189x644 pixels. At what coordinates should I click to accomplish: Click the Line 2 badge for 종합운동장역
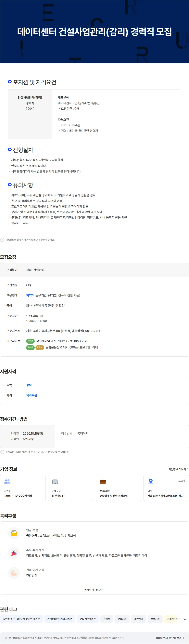coord(30,347)
